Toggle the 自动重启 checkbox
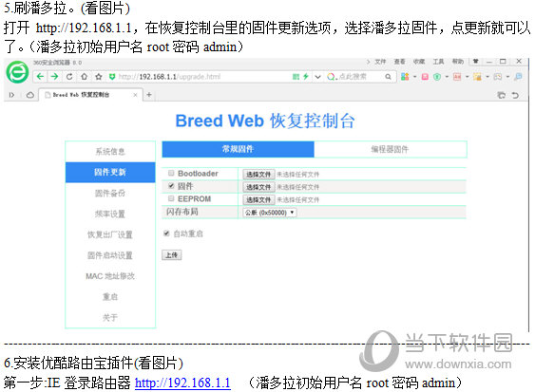The image size is (535, 392). tap(166, 233)
